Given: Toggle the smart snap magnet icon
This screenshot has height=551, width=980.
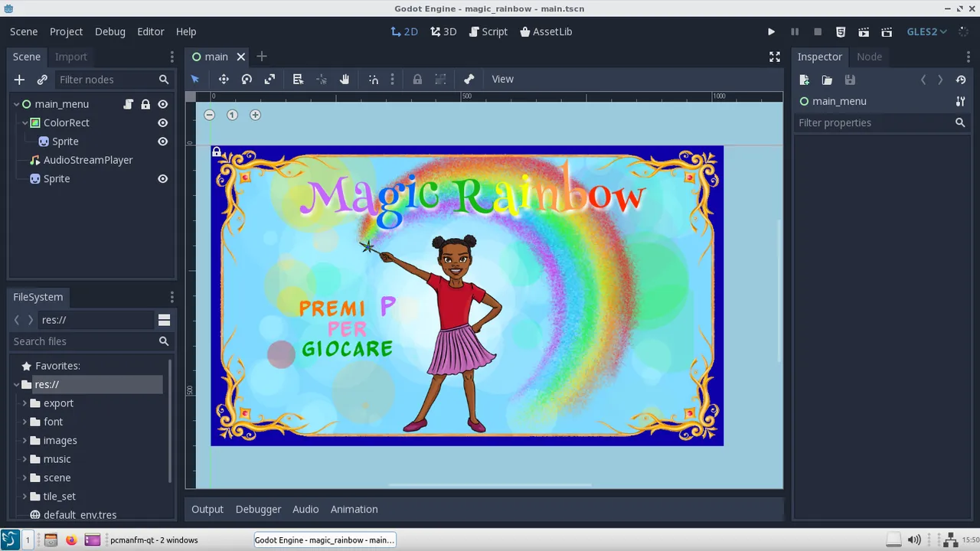Looking at the screenshot, I should coord(374,79).
